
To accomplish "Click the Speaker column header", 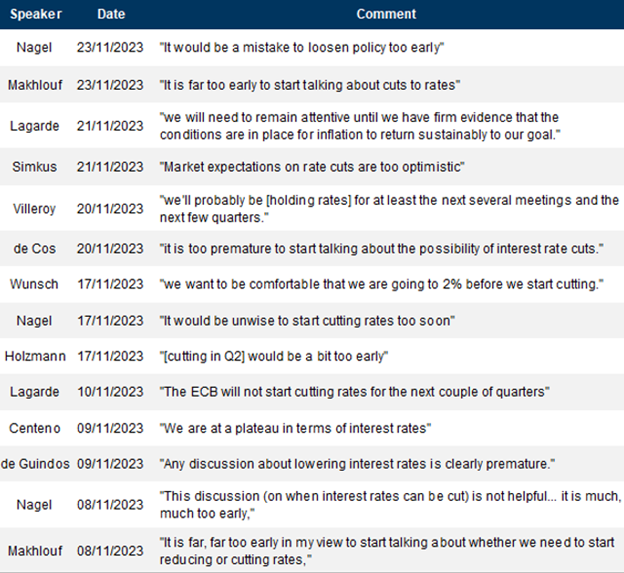I will 36,14.
